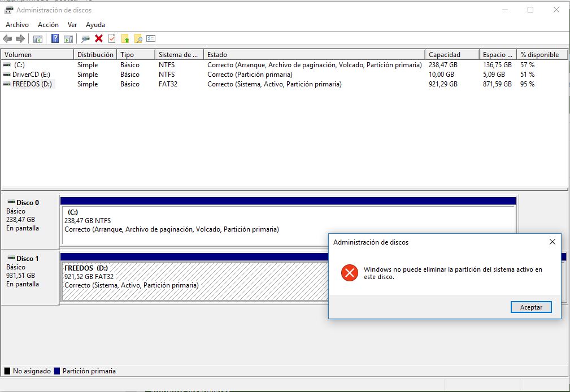This screenshot has height=392, width=570.
Task: Select the DriverCD (E:) volume row
Action: tap(31, 75)
